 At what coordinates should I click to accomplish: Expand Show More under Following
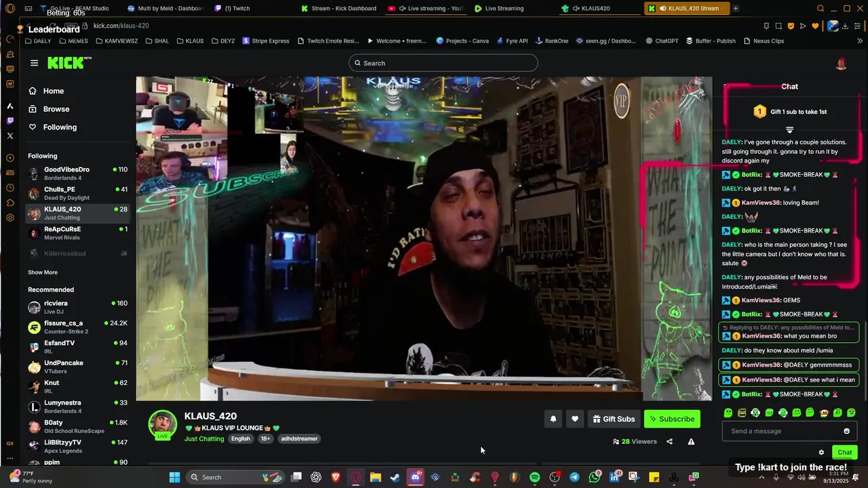pyautogui.click(x=43, y=272)
